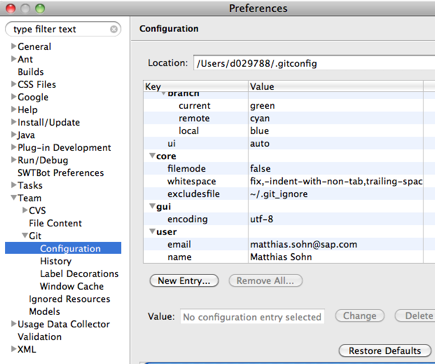Expand the Tasks node
Image resolution: width=435 pixels, height=364 pixels.
click(x=14, y=185)
